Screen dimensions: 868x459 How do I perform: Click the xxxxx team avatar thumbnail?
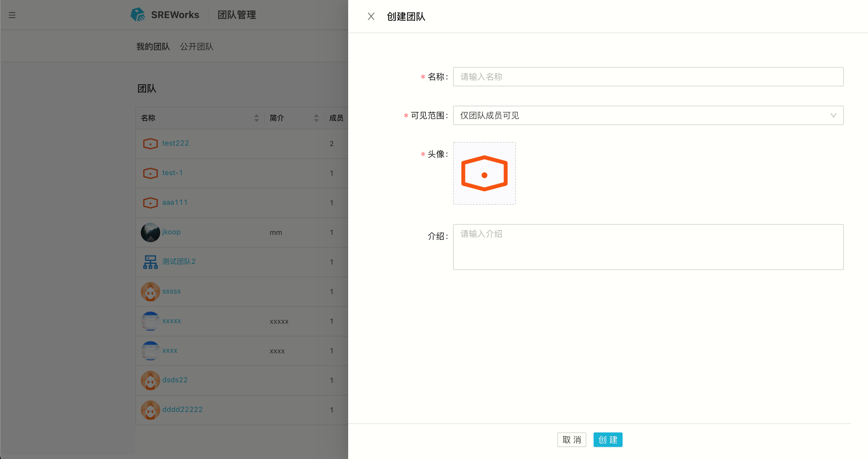tap(150, 321)
